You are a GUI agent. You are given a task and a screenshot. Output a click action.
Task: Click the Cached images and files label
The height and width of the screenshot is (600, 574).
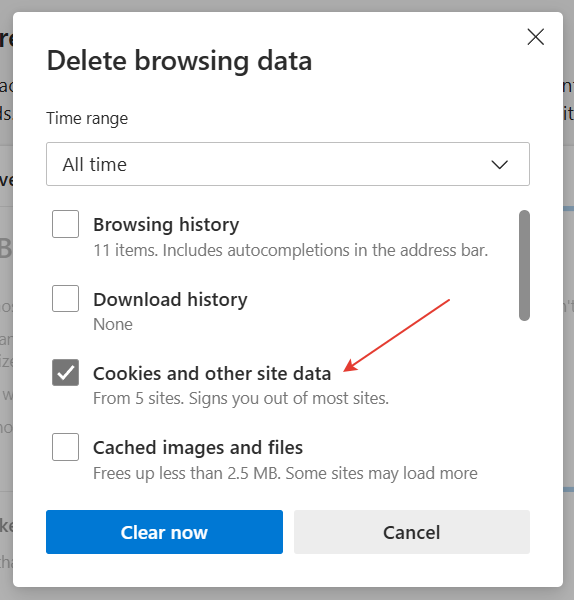point(198,448)
